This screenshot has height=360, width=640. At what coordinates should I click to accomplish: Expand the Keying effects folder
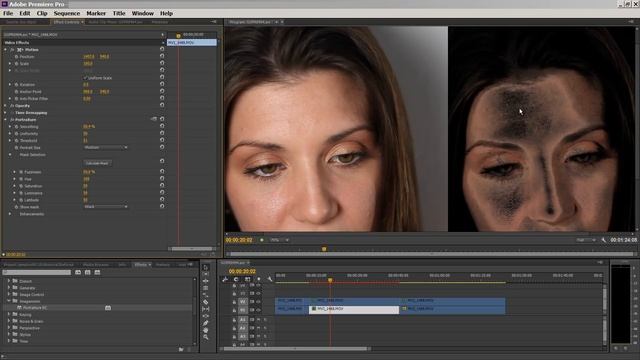[x=9, y=314]
